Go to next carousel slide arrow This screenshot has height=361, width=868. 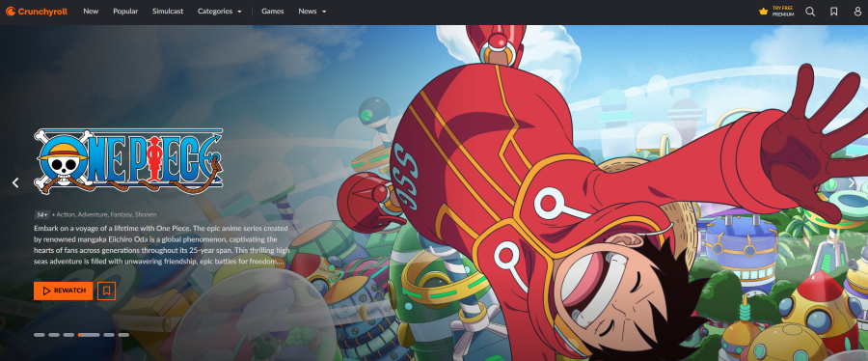coord(852,182)
